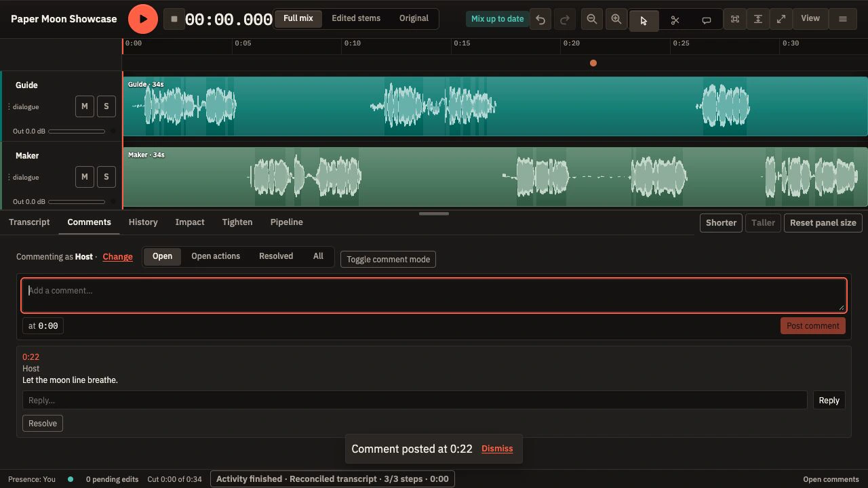Image resolution: width=868 pixels, height=488 pixels.
Task: Stop playback with the square stop button
Action: 174,19
